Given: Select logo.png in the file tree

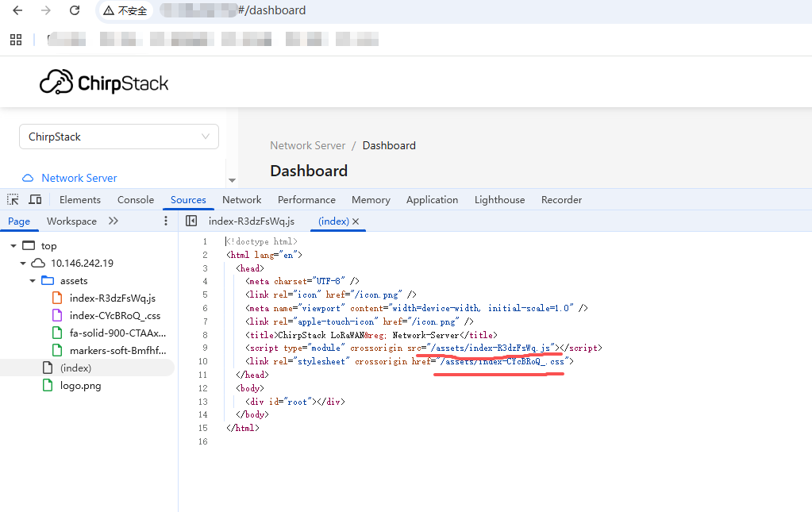Looking at the screenshot, I should (81, 386).
